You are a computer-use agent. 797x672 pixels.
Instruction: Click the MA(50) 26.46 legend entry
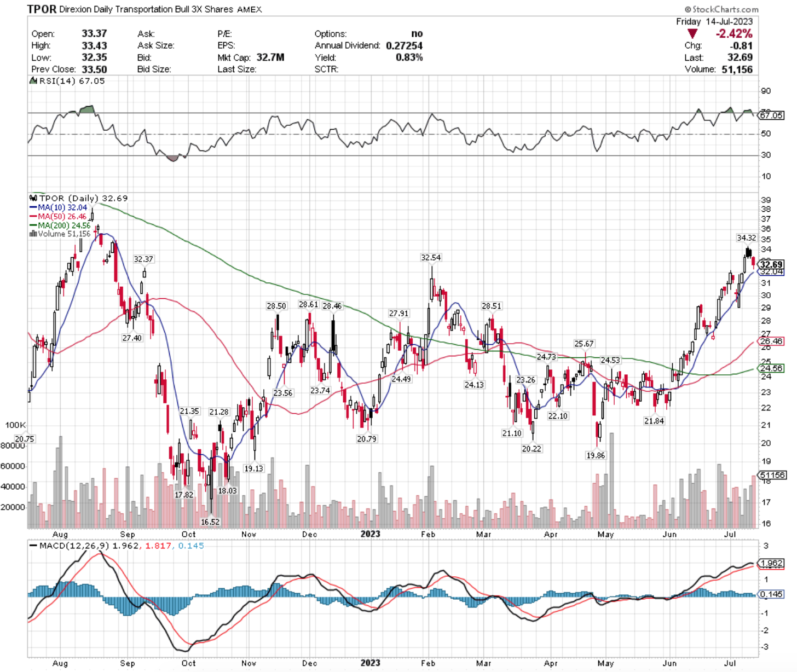[58, 216]
